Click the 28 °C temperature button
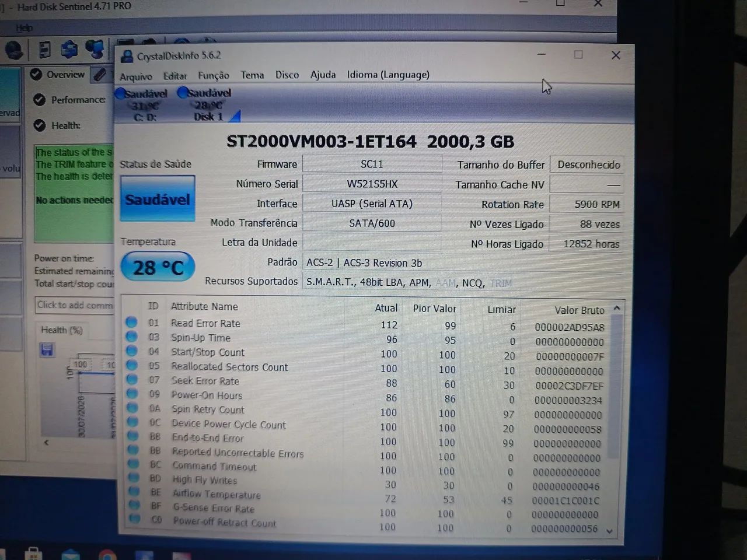Image resolution: width=747 pixels, height=560 pixels. (158, 267)
